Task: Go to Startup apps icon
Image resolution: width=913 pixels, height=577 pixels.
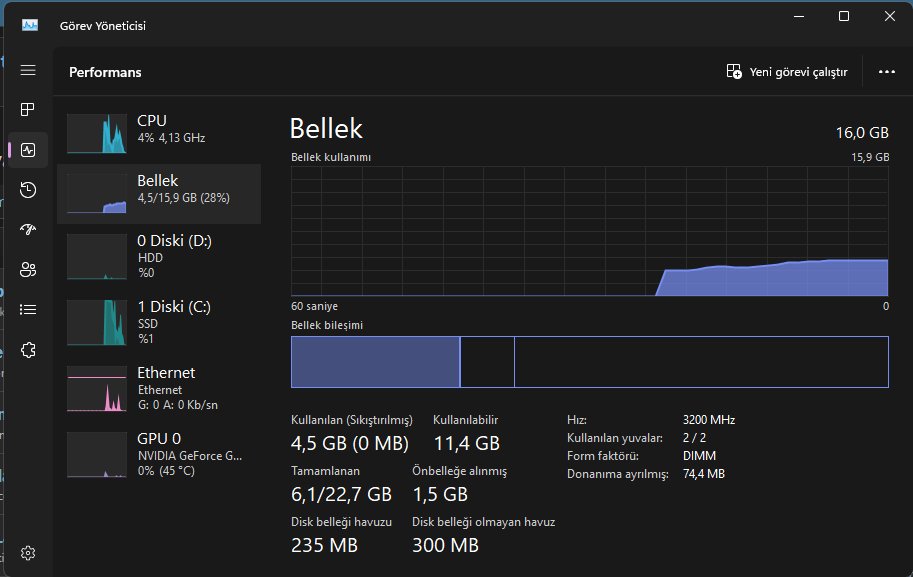Action: (x=28, y=229)
